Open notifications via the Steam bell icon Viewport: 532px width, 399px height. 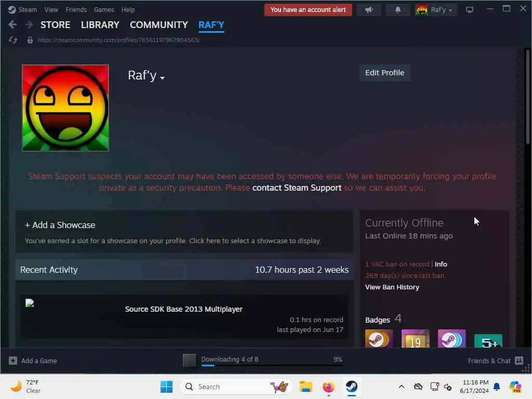pos(397,10)
